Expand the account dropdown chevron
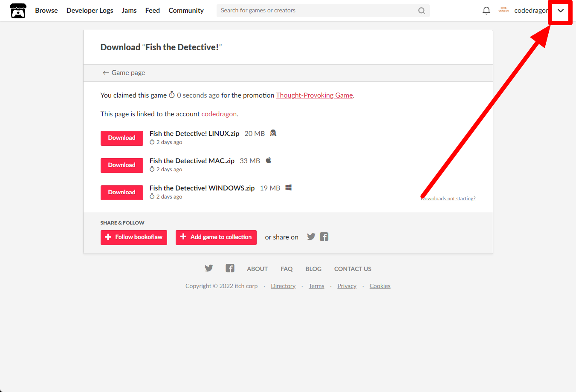Screen dimensions: 576x392 561,11
